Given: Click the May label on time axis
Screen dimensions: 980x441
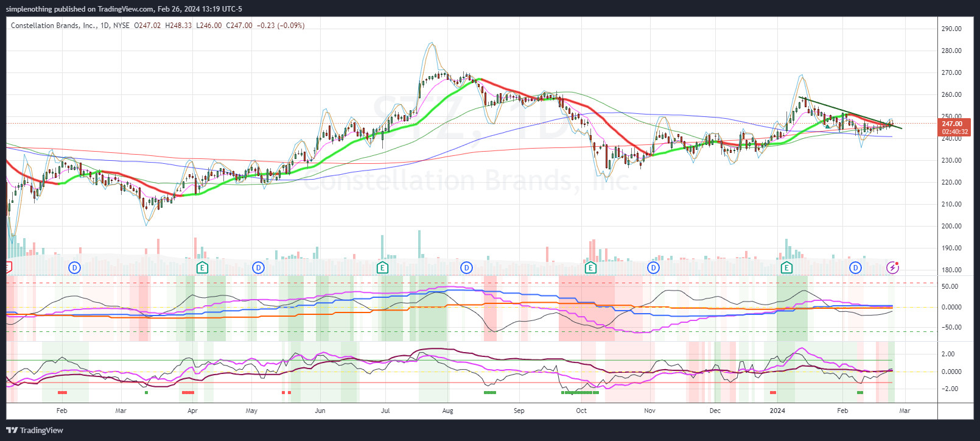Looking at the screenshot, I should click(251, 411).
